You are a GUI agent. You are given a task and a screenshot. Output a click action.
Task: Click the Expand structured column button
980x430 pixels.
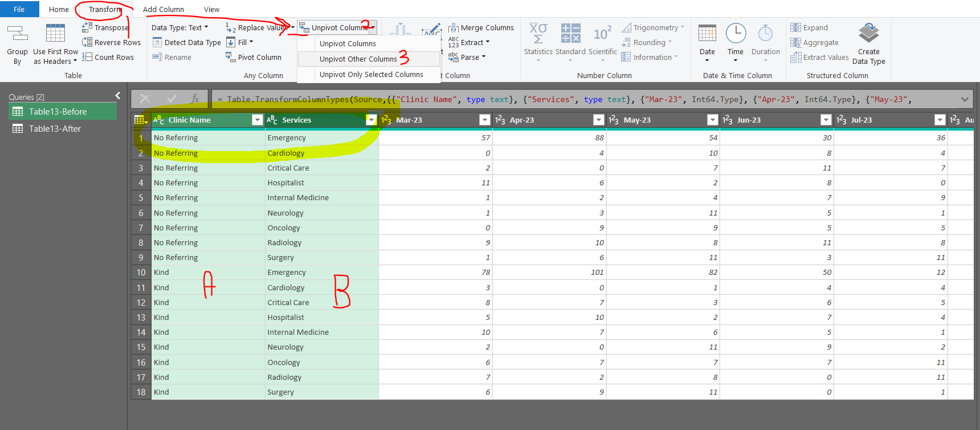click(x=809, y=27)
